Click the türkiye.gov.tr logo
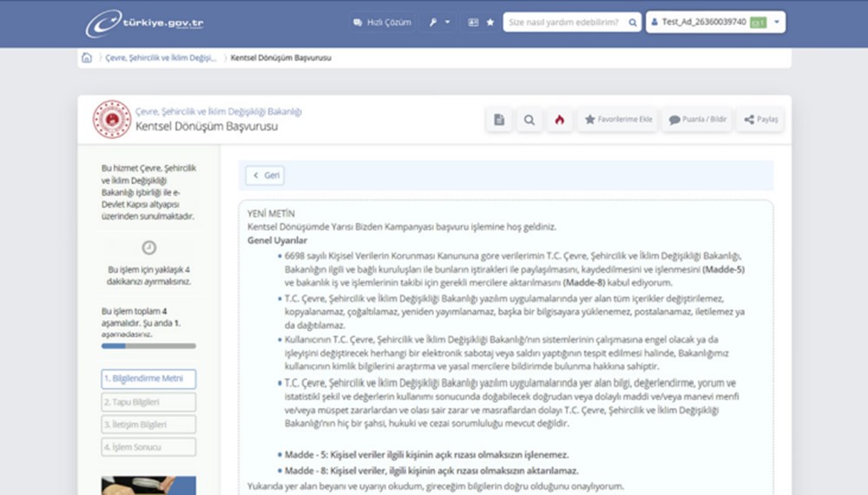Viewport: 868px width, 495px height. (x=144, y=23)
